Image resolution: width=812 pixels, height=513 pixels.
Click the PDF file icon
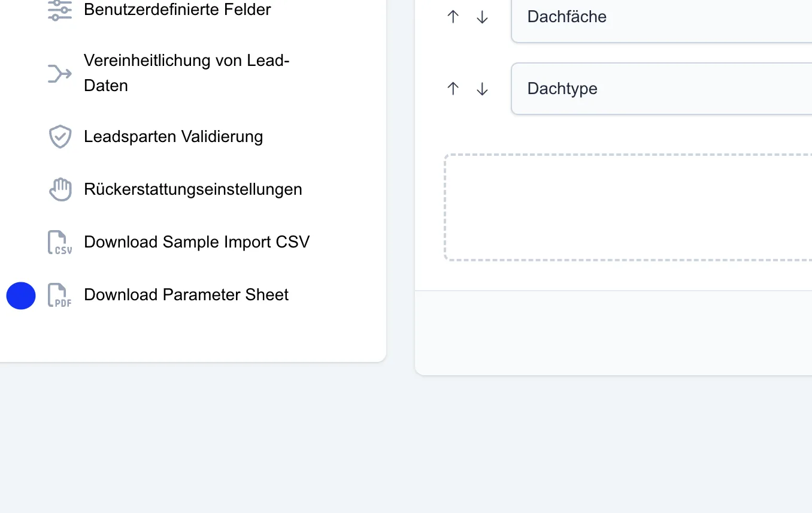(x=60, y=295)
